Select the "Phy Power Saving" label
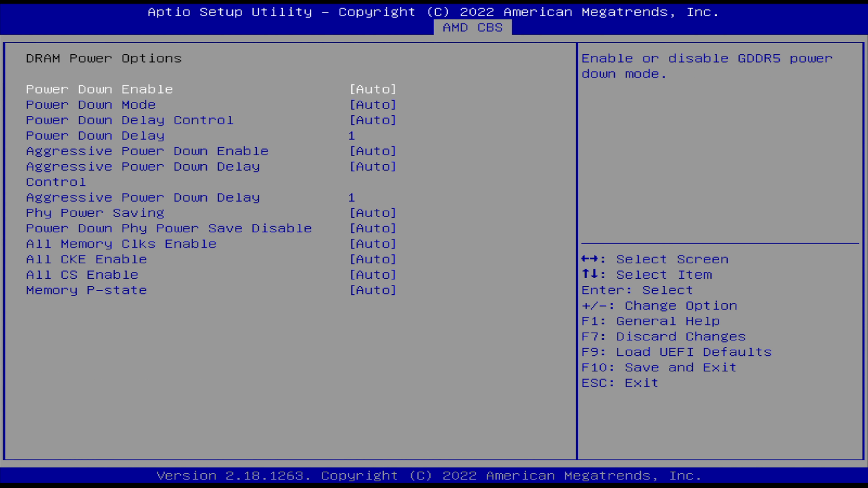The height and width of the screenshot is (488, 868). tap(95, 213)
